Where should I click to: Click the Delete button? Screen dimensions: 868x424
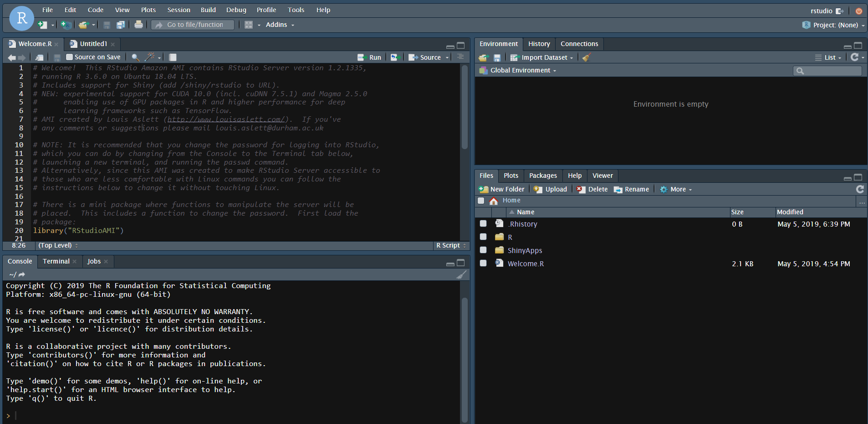pos(592,189)
